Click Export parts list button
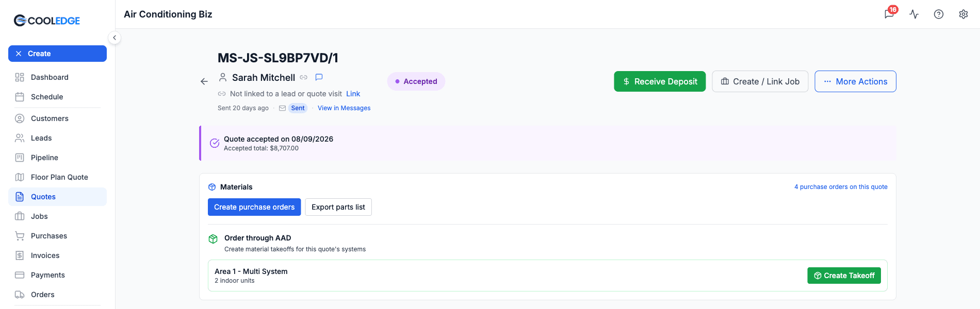The image size is (980, 309). click(338, 207)
